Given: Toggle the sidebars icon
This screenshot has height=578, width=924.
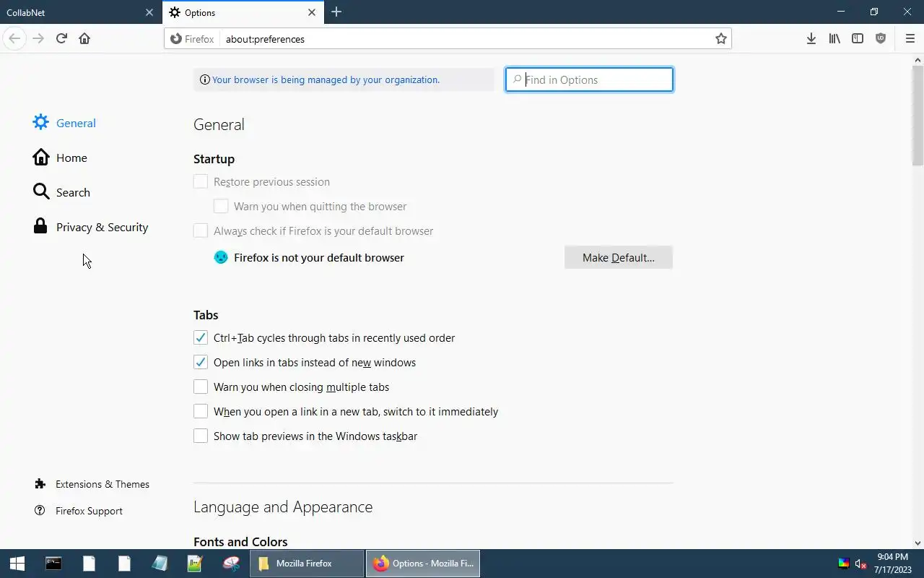Looking at the screenshot, I should click(x=858, y=39).
